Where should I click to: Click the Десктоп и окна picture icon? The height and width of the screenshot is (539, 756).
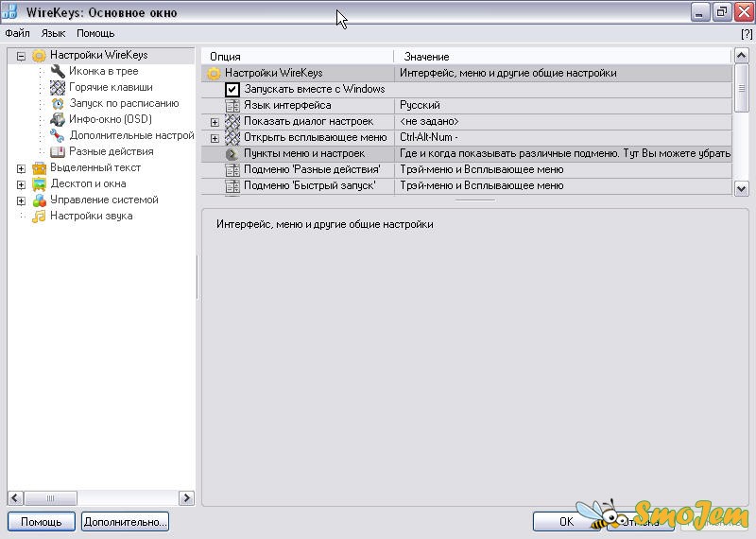(39, 183)
